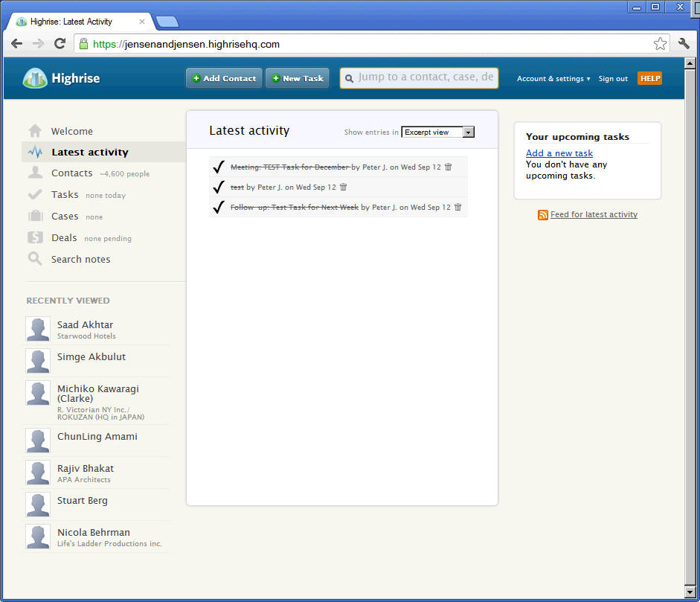Click the green padlock security icon

pos(83,44)
